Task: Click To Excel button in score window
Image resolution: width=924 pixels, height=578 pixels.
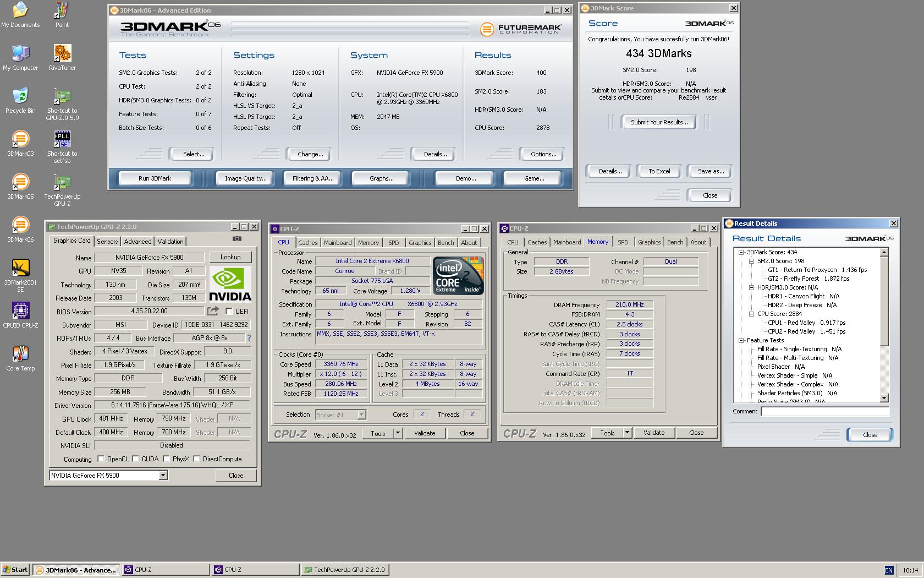Action: (x=659, y=171)
